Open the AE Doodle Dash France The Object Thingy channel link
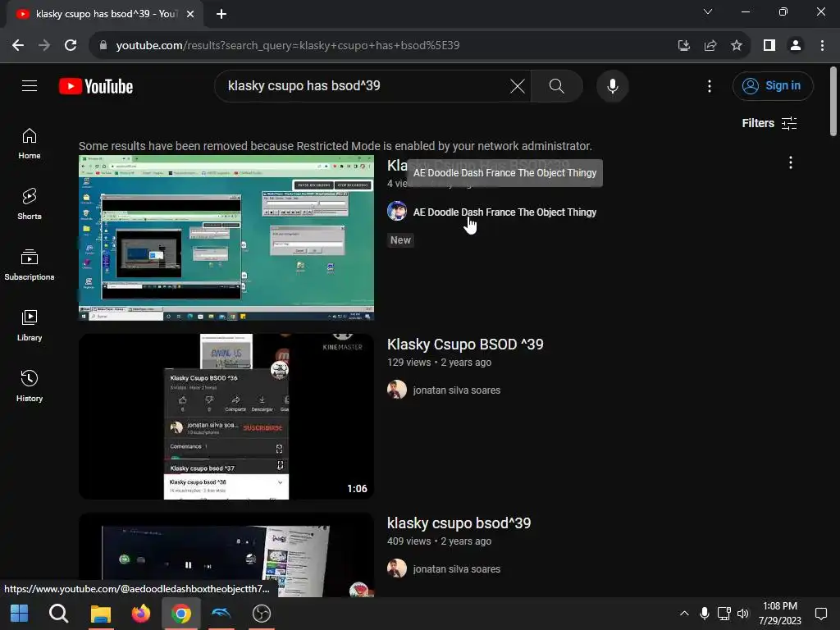 [x=504, y=212]
